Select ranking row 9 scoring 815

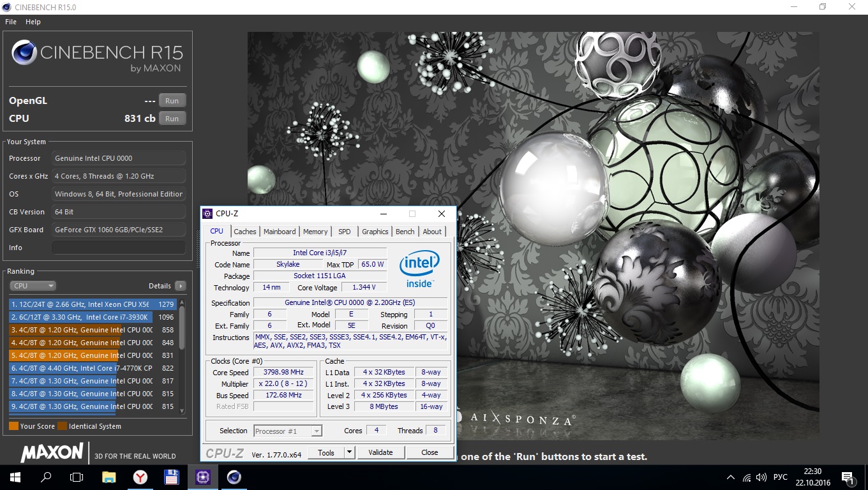tap(93, 406)
